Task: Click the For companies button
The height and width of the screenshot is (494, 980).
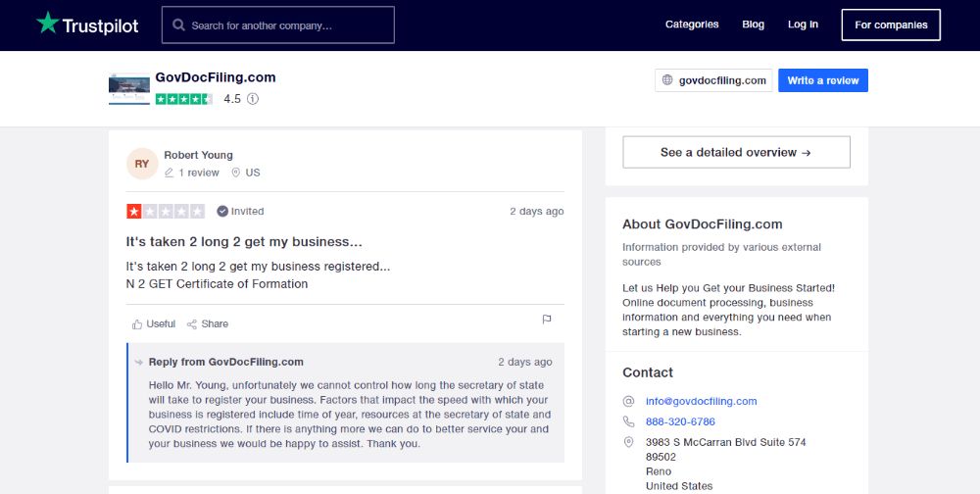Action: point(891,25)
